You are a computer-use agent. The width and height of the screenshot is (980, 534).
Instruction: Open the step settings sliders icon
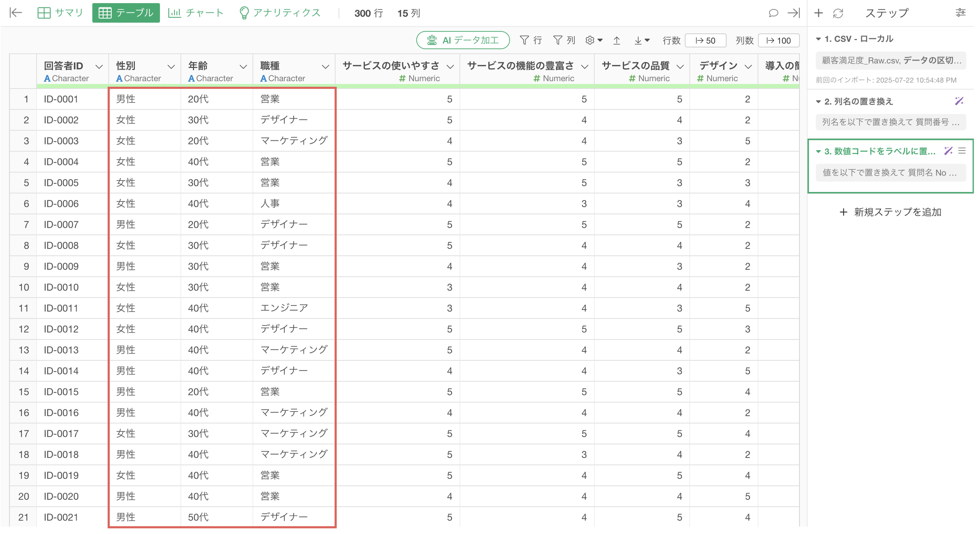[960, 13]
